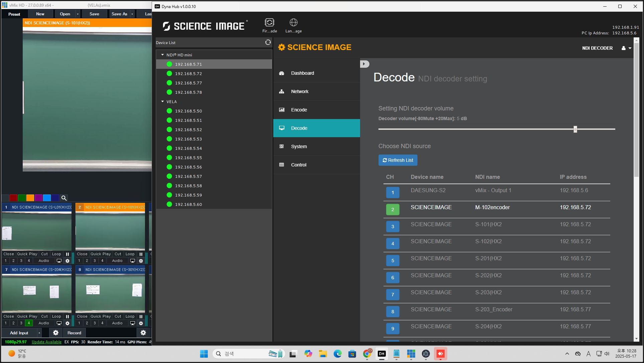Screen dimensions: 644x363
Task: Click the volume icon in the system tray
Action: [607, 354]
